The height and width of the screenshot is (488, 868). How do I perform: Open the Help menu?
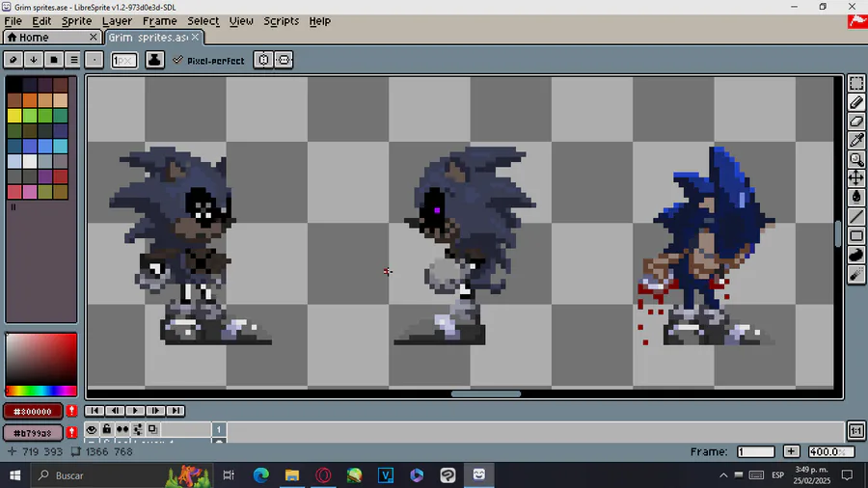point(320,21)
